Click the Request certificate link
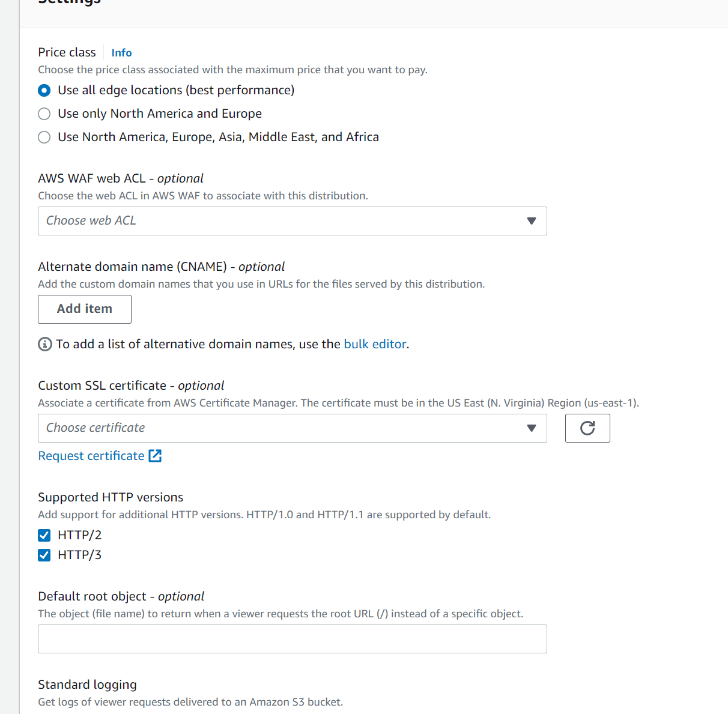Screen dimensions: 728x714 click(x=90, y=456)
